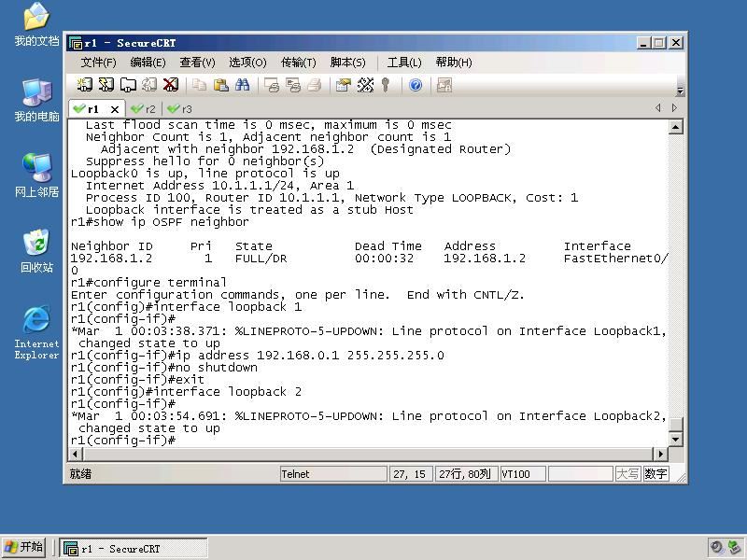Open the 文件(F) menu
This screenshot has height=560, width=747.
[x=98, y=63]
